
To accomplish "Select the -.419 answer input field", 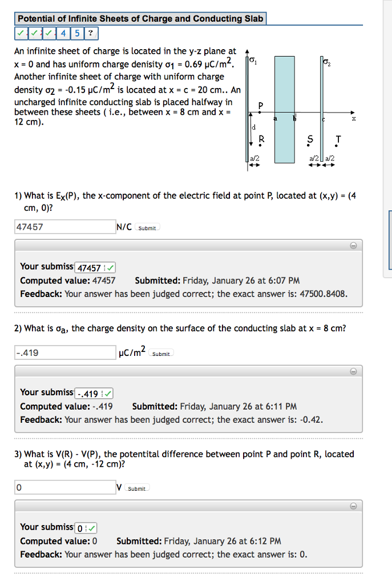I will (64, 352).
